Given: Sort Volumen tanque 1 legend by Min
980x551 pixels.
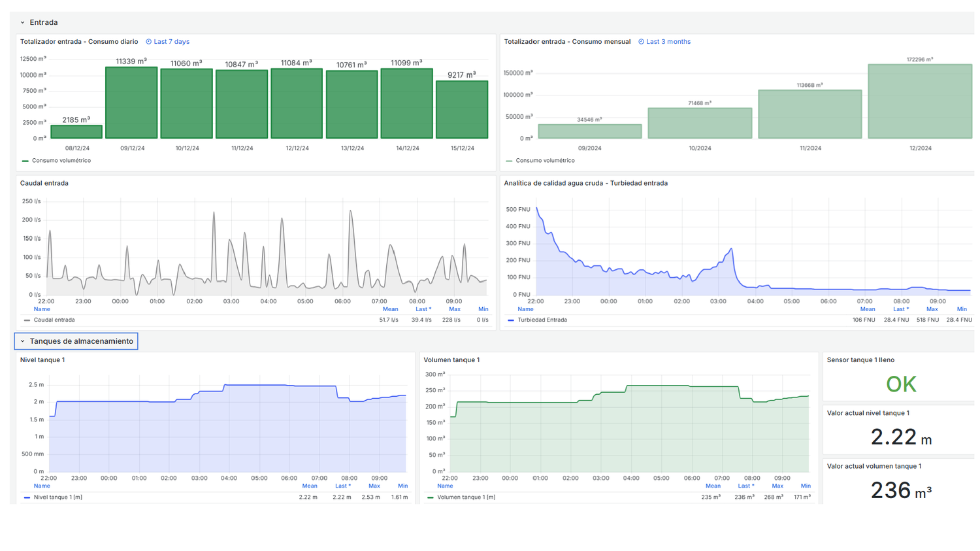Looking at the screenshot, I should (806, 486).
